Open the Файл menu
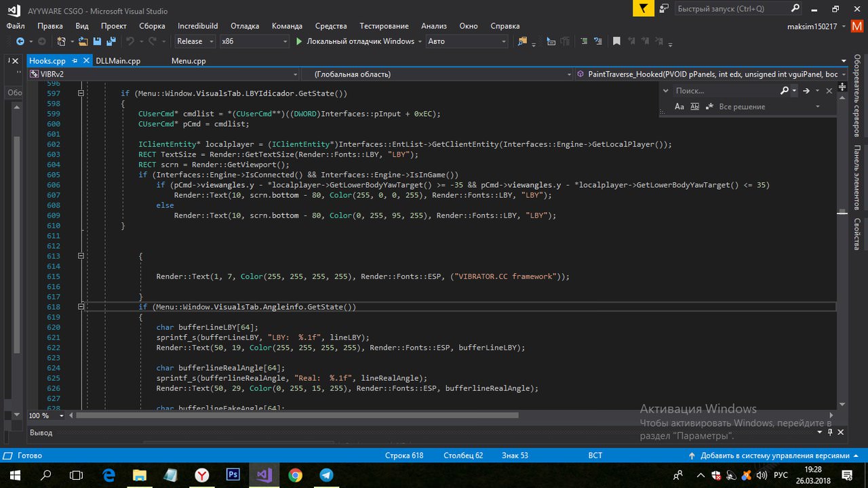Screen dimensions: 868x488 click(16, 26)
